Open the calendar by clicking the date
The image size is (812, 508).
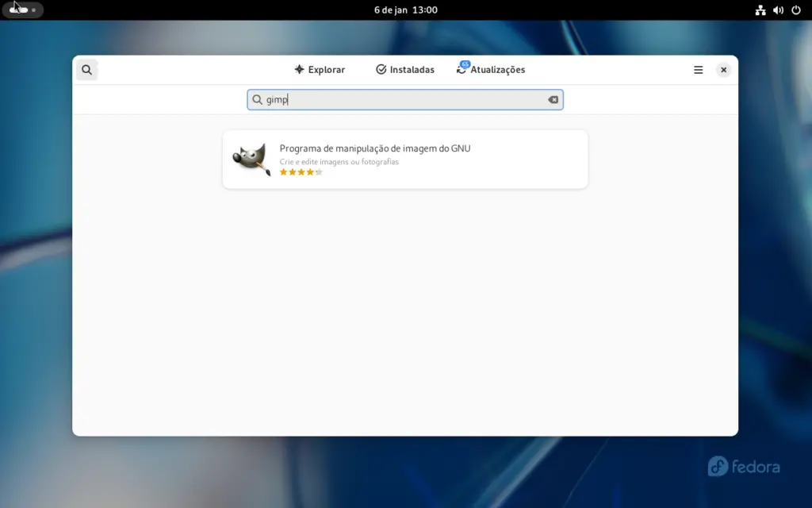coord(405,10)
